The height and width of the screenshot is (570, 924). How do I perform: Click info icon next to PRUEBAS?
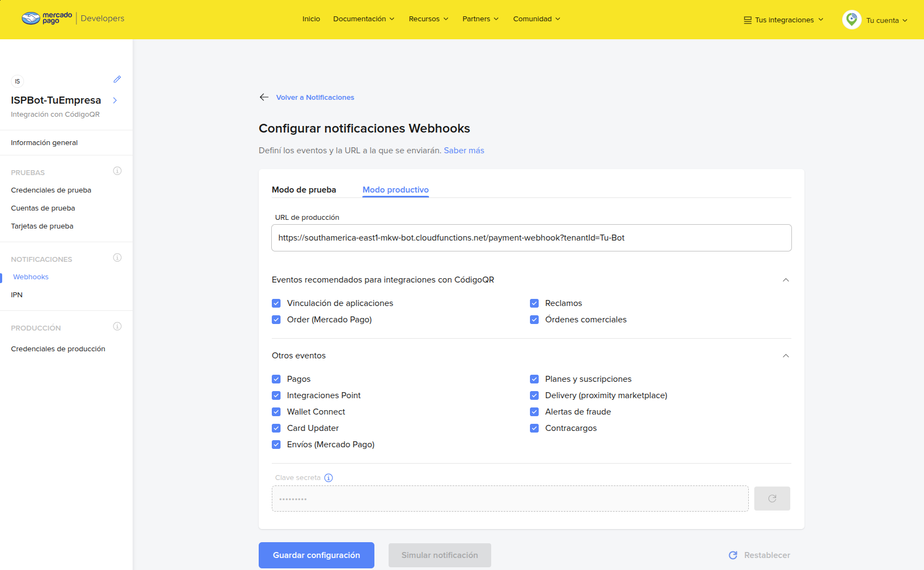click(x=117, y=171)
